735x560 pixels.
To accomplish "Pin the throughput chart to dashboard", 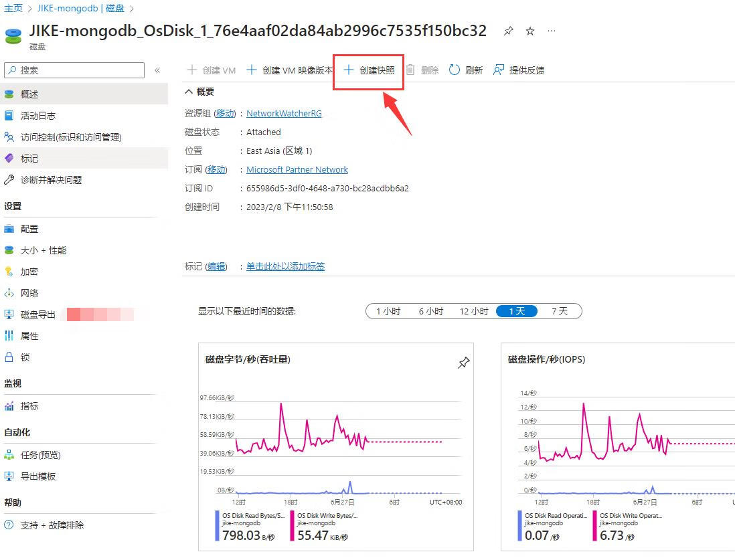I will tap(464, 362).
